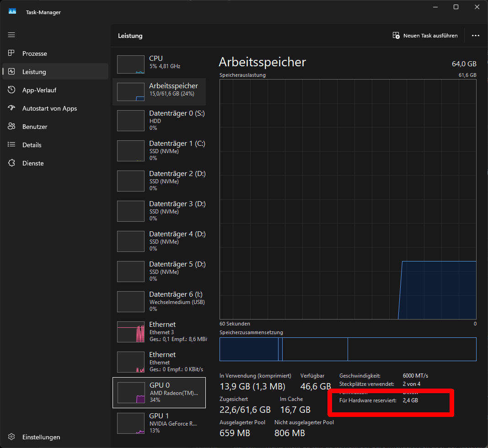Click the 16,7 GB Im Cache value
488x448 pixels.
[x=295, y=410]
